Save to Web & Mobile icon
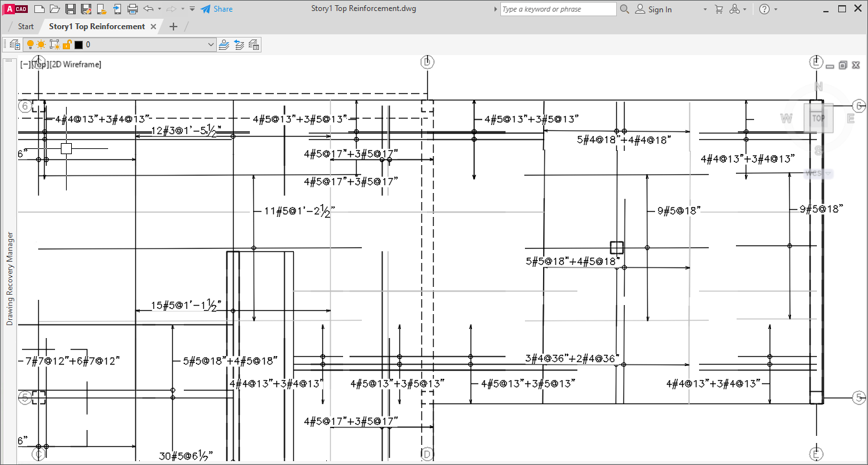 tap(117, 9)
